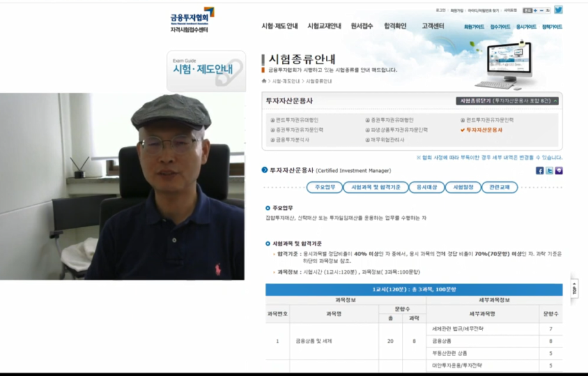Screen dimensions: 588x376
Task: Click the Facebook share icon
Action: tap(540, 171)
